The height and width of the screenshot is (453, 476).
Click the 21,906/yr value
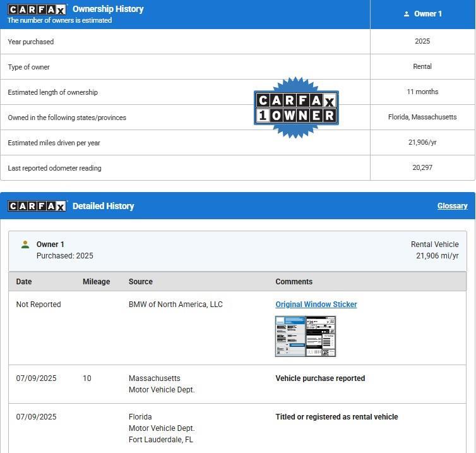(x=422, y=142)
